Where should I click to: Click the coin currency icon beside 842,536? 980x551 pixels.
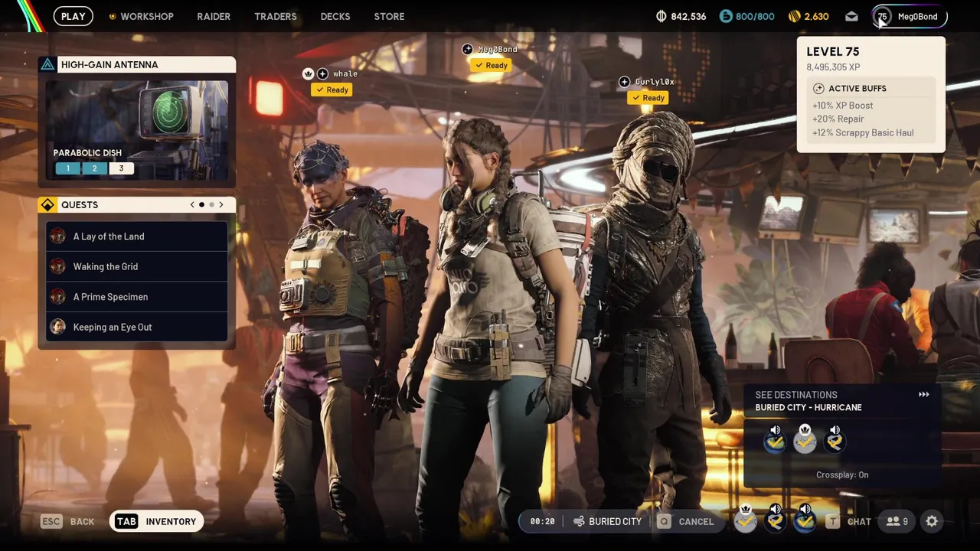(x=661, y=16)
